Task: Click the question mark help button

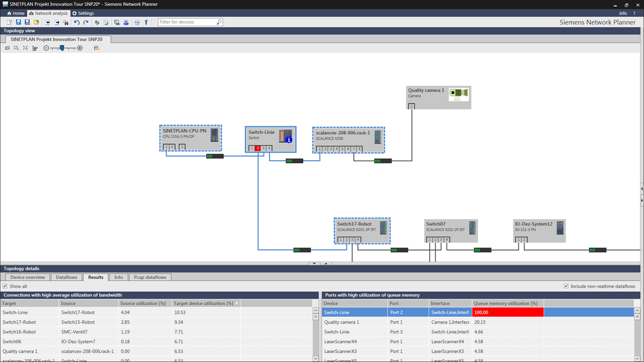Action: click(634, 13)
